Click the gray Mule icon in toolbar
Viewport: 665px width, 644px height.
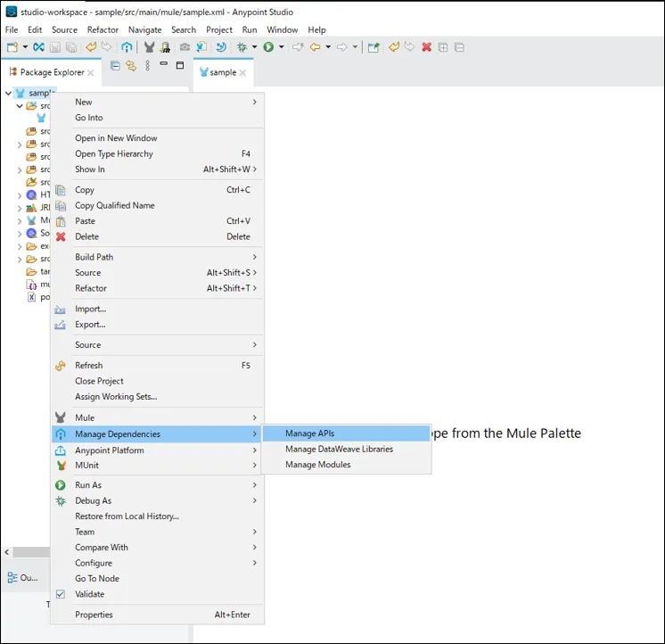pyautogui.click(x=149, y=47)
